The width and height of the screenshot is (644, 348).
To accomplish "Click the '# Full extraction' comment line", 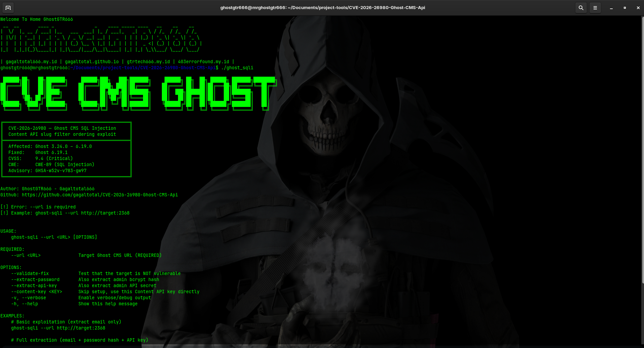I will click(x=80, y=340).
